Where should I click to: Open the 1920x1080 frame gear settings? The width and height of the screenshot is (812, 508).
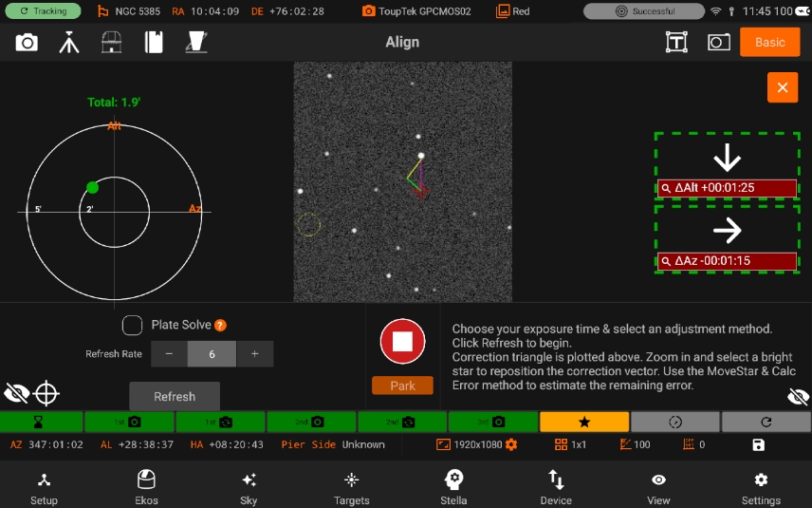(x=511, y=444)
